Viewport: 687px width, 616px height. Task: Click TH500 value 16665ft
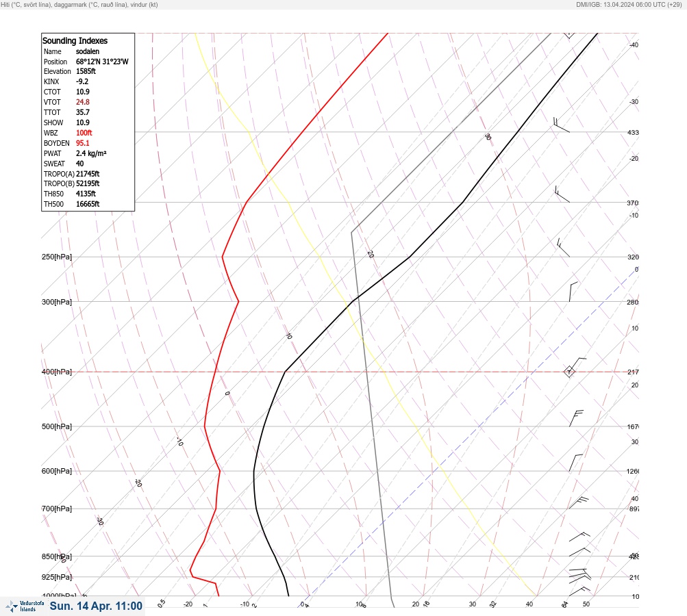click(88, 204)
